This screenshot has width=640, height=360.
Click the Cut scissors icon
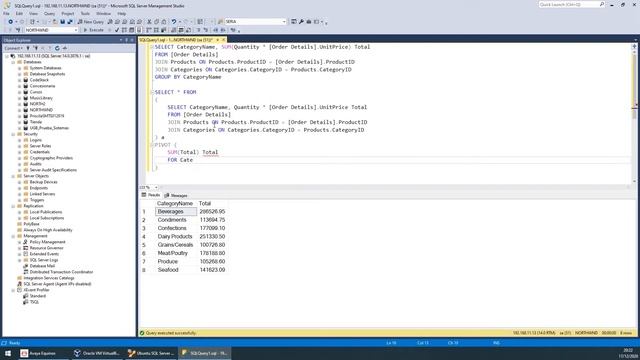tap(149, 22)
